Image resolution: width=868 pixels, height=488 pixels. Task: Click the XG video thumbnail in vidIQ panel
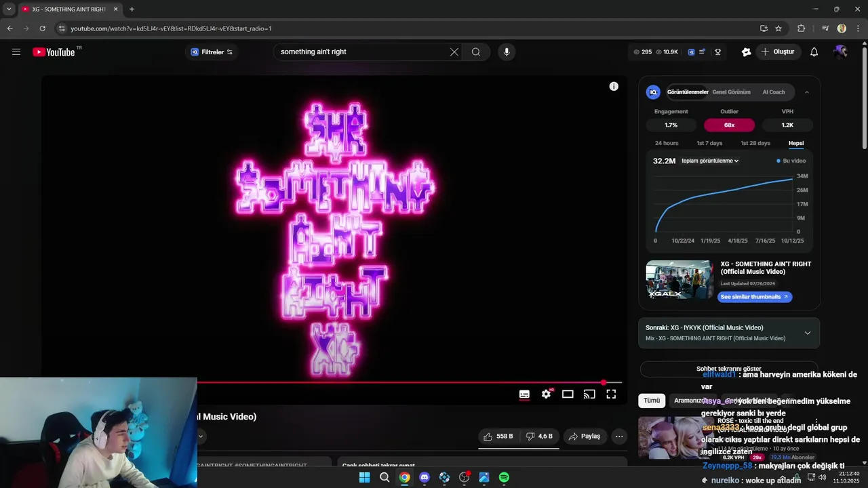(679, 279)
